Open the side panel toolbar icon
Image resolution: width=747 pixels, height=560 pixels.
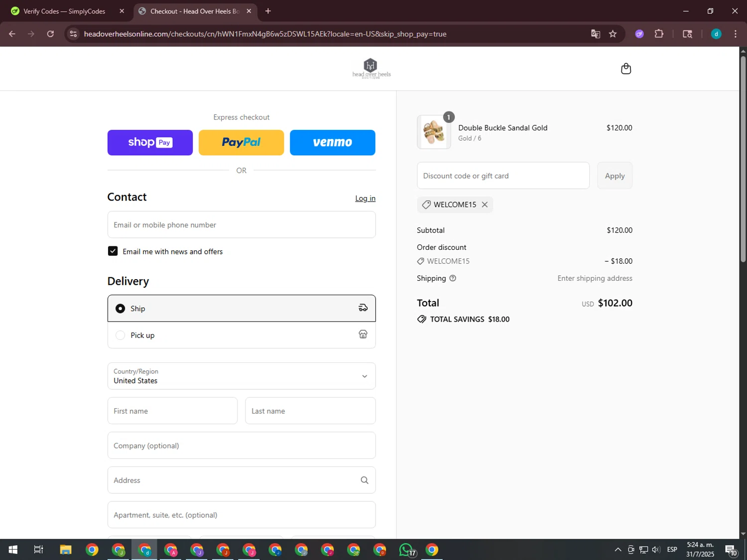coord(687,34)
